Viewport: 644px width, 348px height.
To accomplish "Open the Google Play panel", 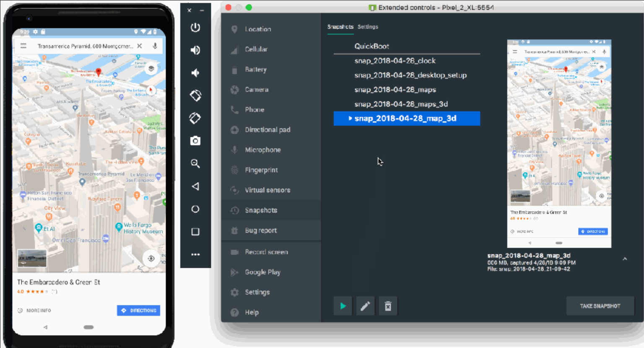I will pos(271,272).
